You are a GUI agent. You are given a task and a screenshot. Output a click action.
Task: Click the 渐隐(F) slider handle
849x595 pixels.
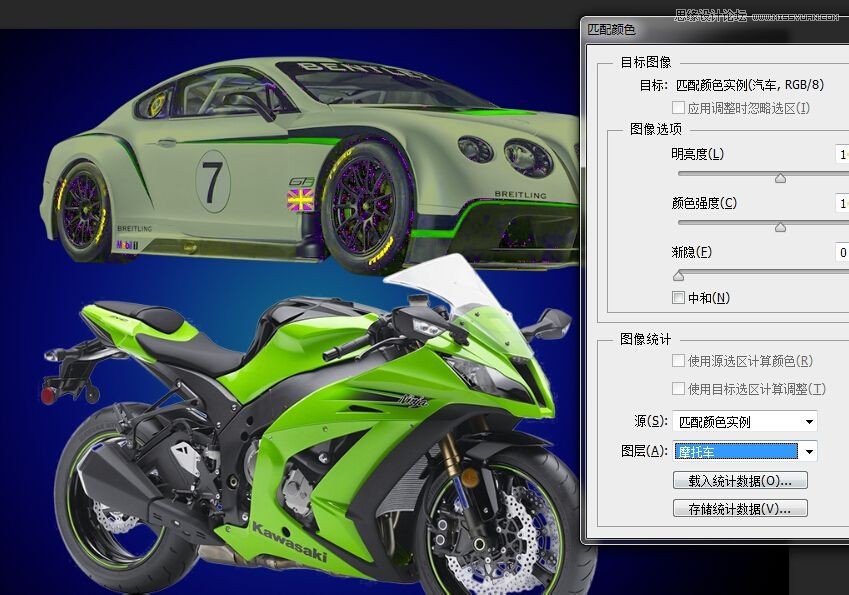[678, 276]
